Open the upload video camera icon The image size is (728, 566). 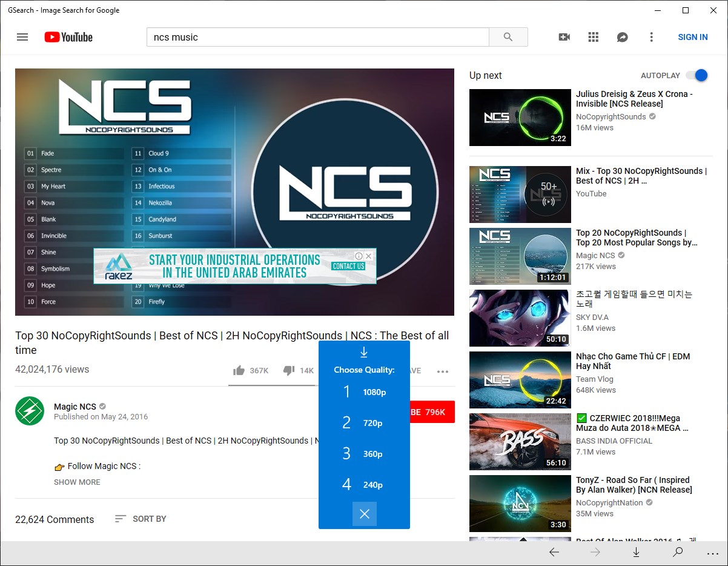point(564,37)
